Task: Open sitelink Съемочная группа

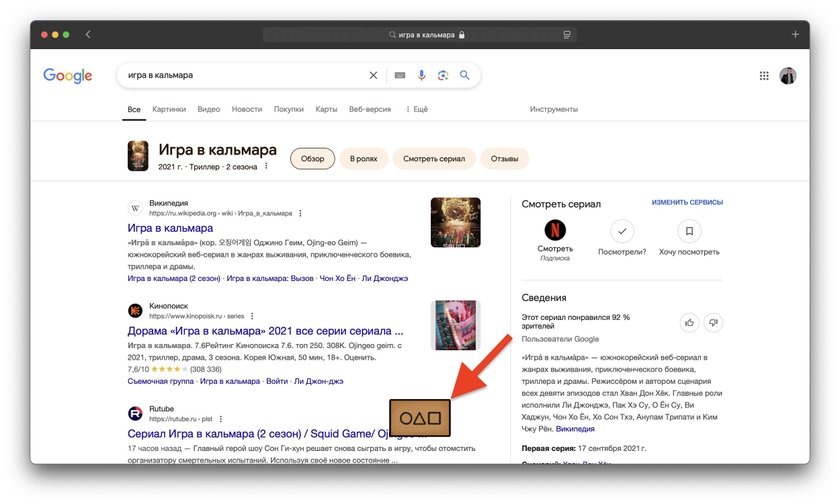Action: 161,381
